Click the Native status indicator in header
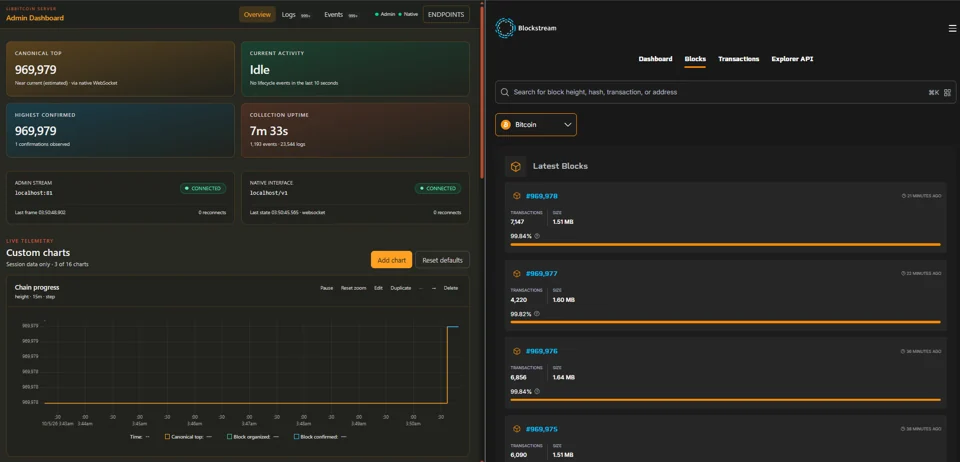The width and height of the screenshot is (960, 462). pyautogui.click(x=408, y=14)
